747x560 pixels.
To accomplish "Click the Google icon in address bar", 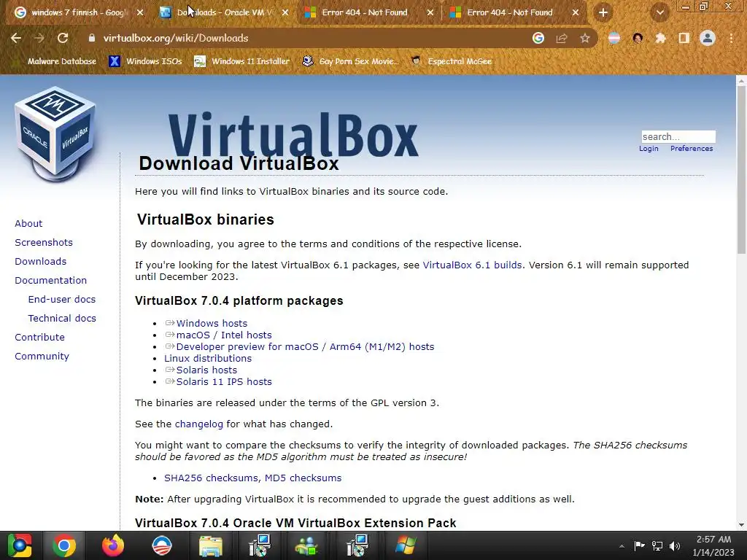I will point(538,38).
